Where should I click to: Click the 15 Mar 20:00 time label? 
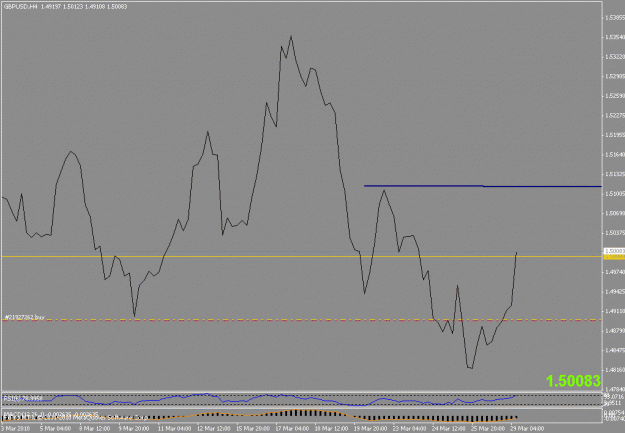(x=252, y=429)
